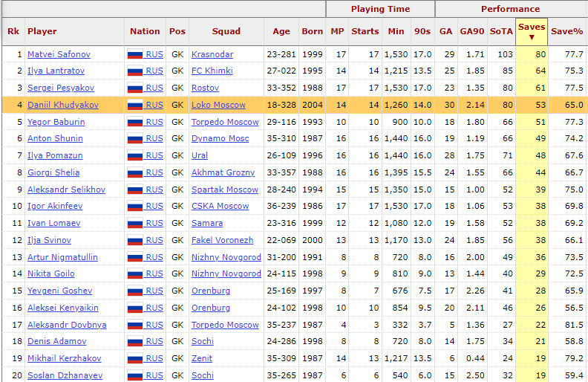Open Aleksandr Dovbnya player link

(x=67, y=325)
